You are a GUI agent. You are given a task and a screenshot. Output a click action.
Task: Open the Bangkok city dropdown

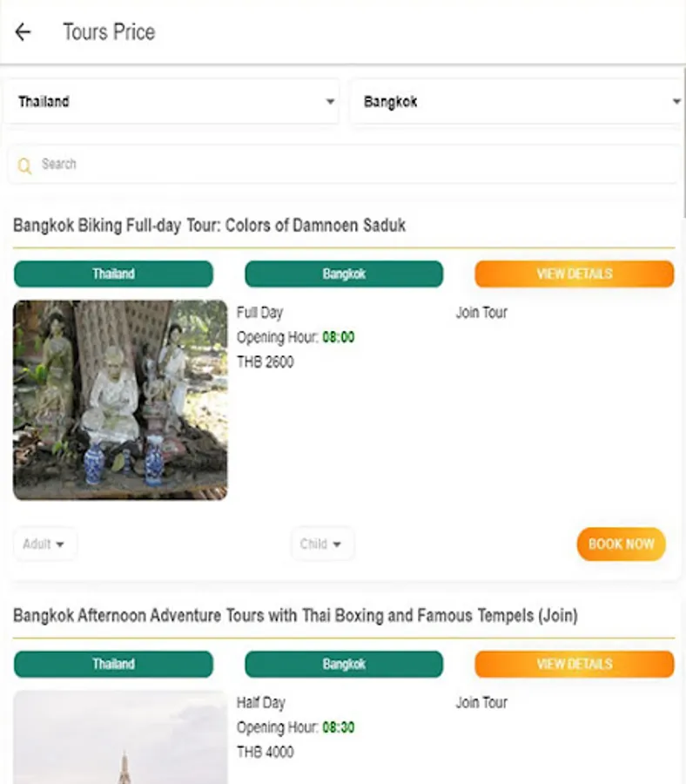pos(518,102)
